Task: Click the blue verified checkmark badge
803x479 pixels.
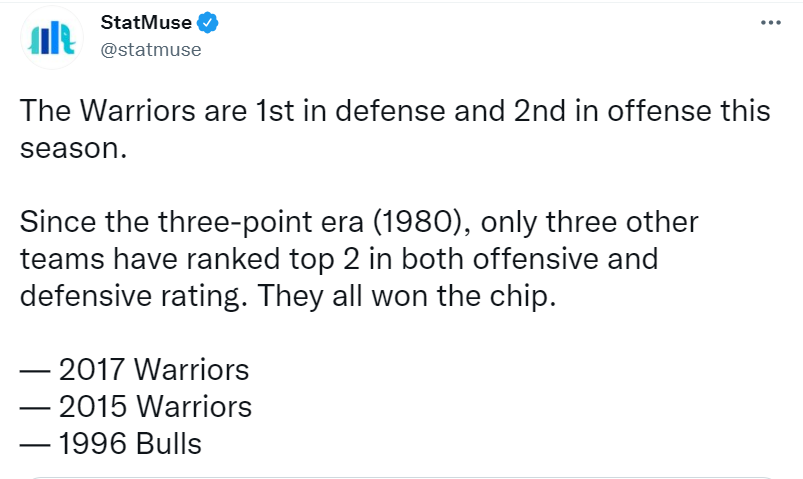Action: (207, 23)
